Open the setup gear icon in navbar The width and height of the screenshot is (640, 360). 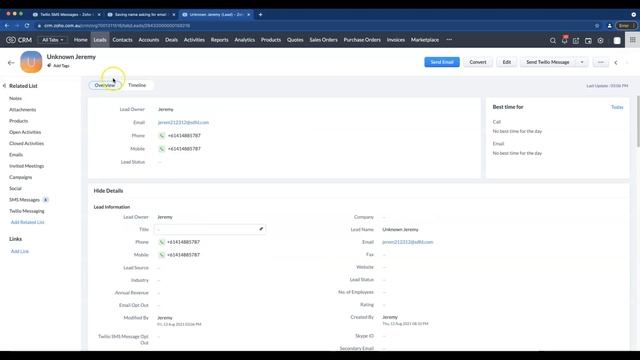(600, 40)
